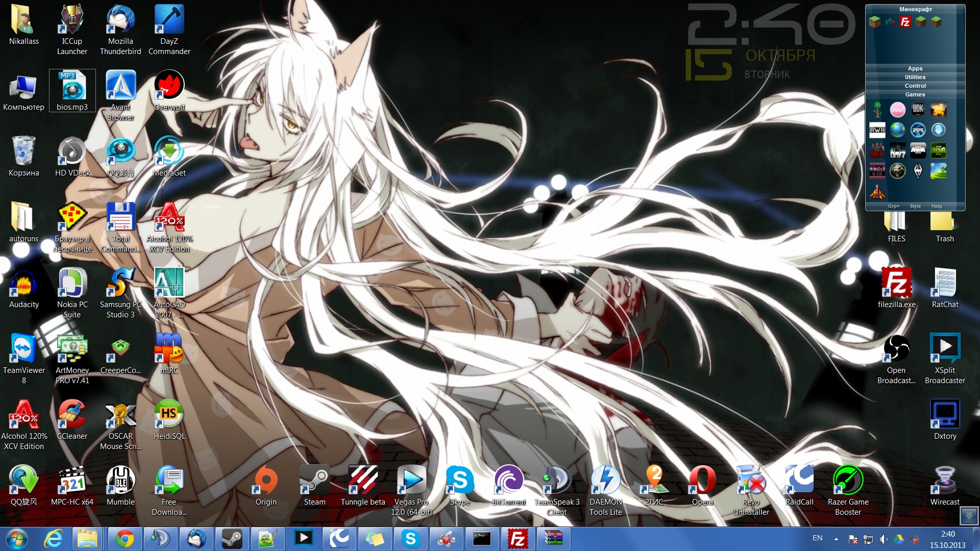Open the Trash folder on the desktop

945,227
